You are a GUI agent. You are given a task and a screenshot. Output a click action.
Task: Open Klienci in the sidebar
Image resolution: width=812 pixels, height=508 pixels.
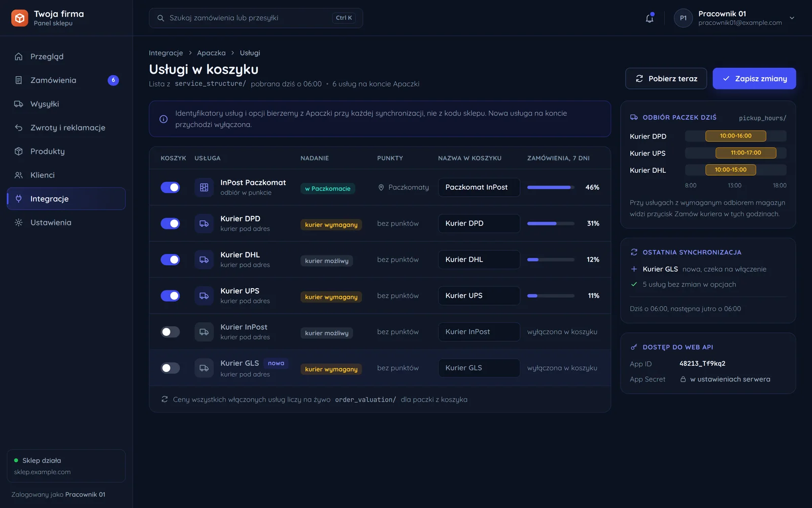(x=66, y=175)
